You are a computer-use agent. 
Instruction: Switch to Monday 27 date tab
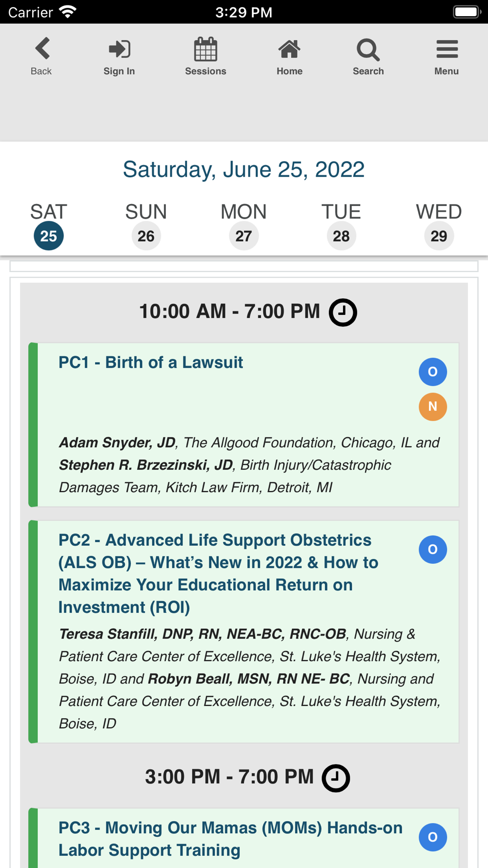[x=244, y=226]
